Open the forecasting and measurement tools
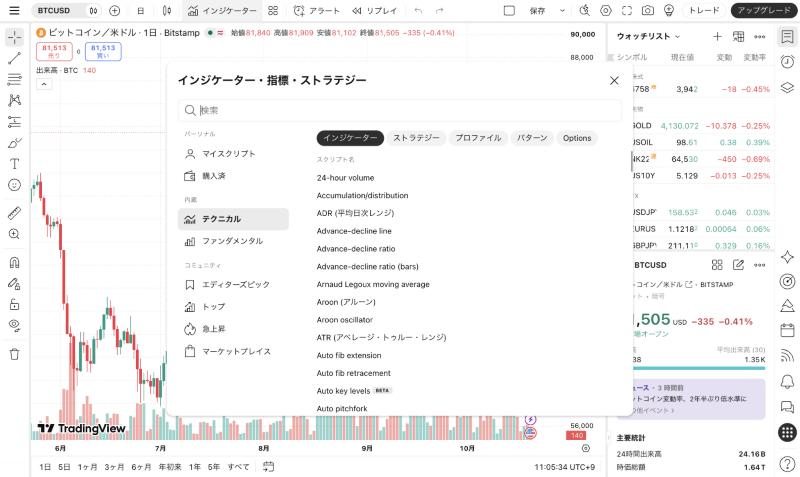 tap(14, 121)
